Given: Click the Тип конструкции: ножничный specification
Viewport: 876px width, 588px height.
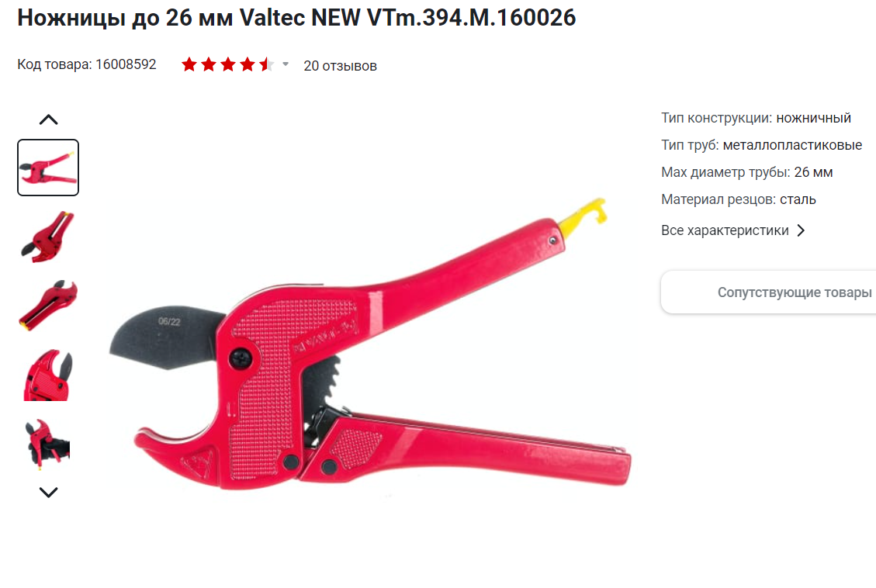Looking at the screenshot, I should (756, 118).
